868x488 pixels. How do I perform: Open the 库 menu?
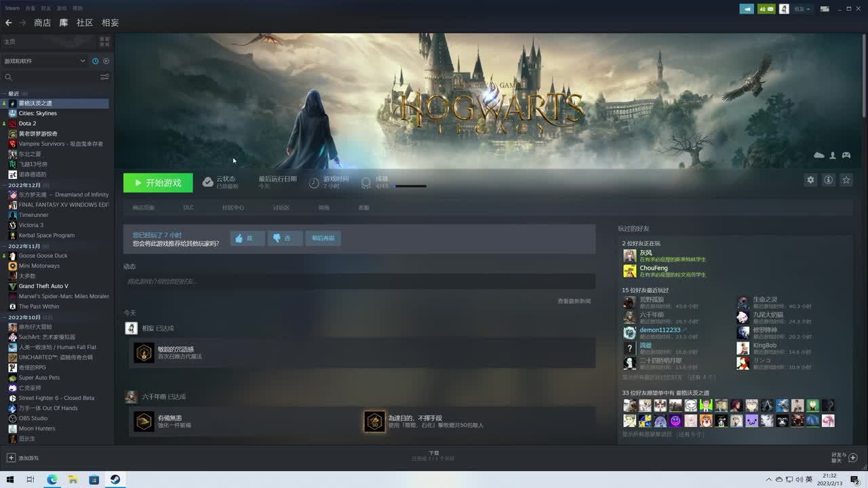[64, 22]
